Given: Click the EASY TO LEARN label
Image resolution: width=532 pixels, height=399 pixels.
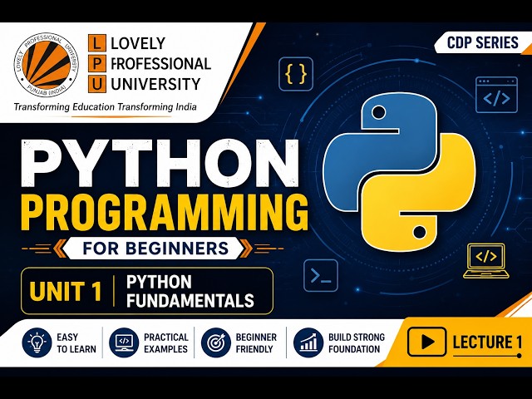Looking at the screenshot, I should click(x=76, y=343).
